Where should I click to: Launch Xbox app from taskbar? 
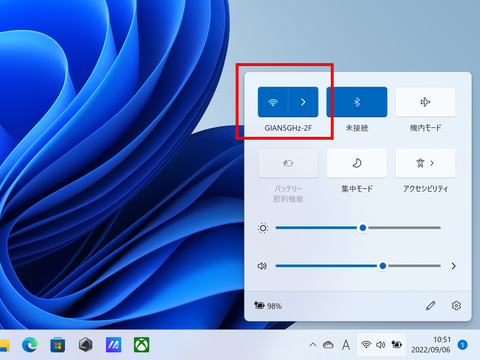click(142, 345)
